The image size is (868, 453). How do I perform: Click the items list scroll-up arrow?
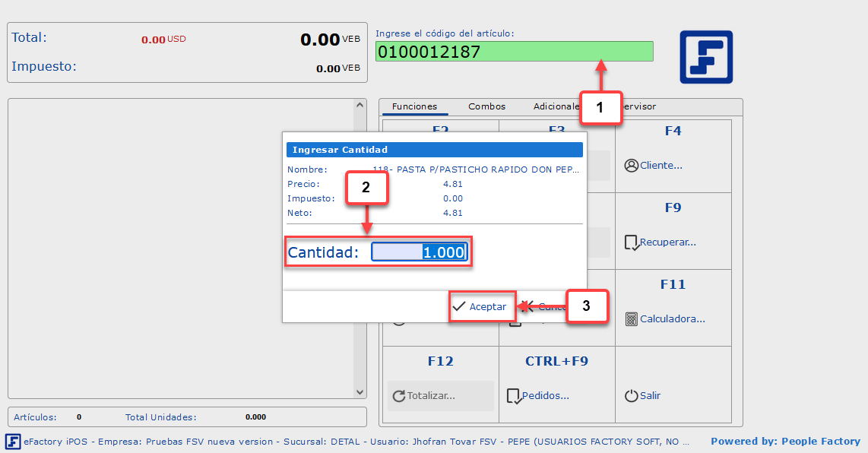coord(360,105)
